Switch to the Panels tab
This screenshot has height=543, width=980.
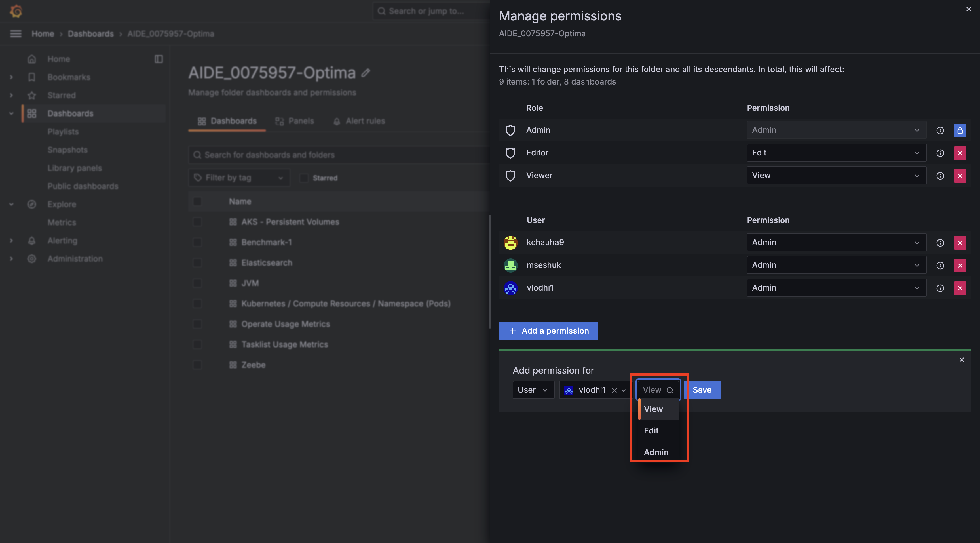[295, 121]
